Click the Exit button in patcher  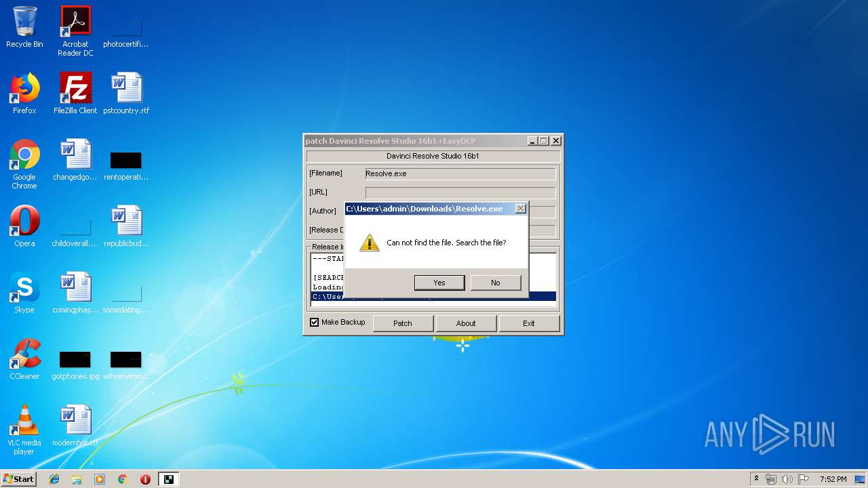pos(529,323)
